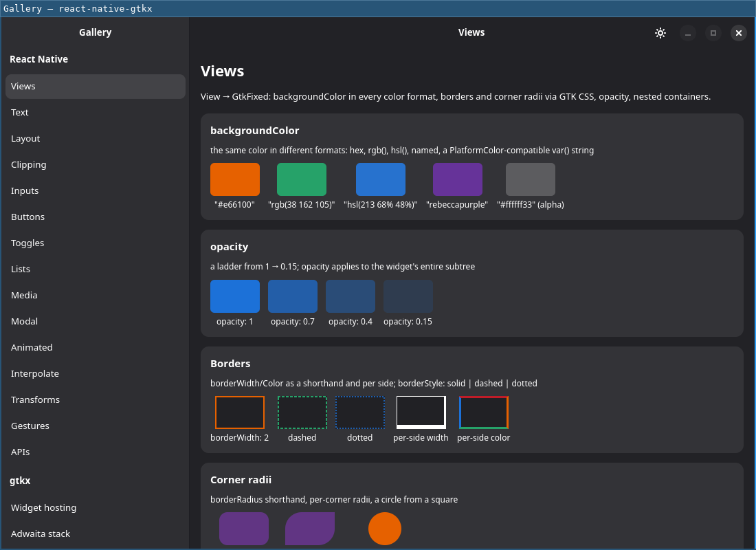Click the opacity: 0.7 box
The width and height of the screenshot is (756, 550).
(293, 296)
